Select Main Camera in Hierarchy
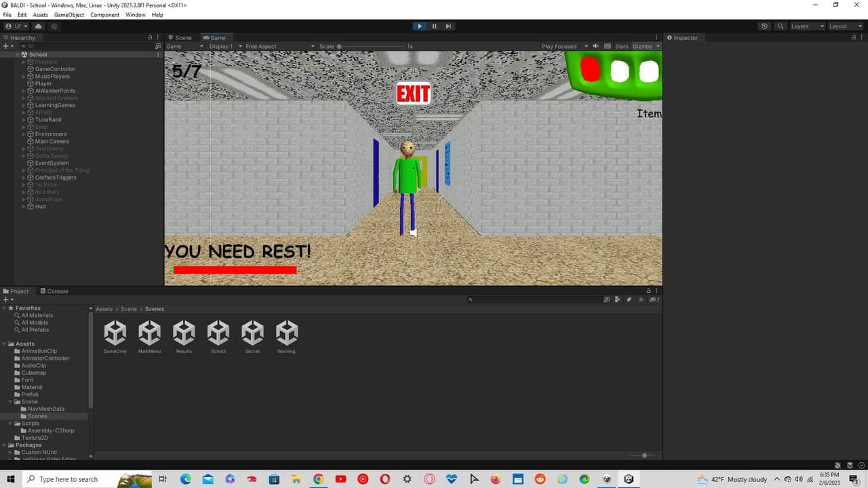 pos(52,142)
